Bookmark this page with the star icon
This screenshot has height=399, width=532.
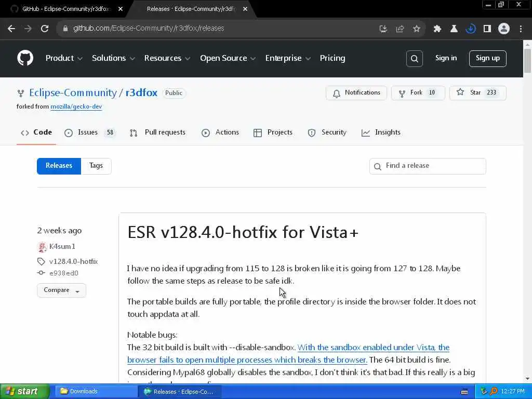[x=416, y=29]
